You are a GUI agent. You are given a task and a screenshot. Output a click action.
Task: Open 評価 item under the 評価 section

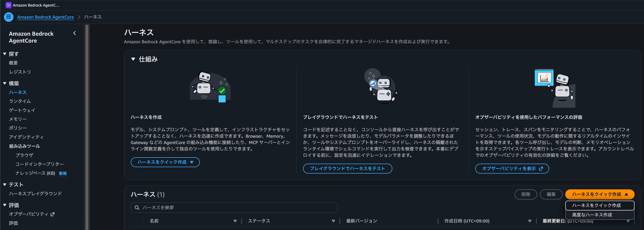coord(13,223)
